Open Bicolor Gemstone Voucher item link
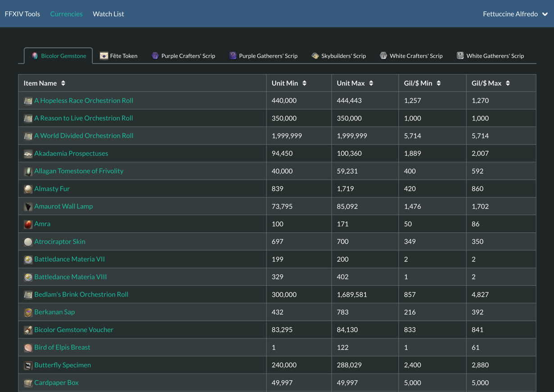The height and width of the screenshot is (392, 554). (x=74, y=329)
